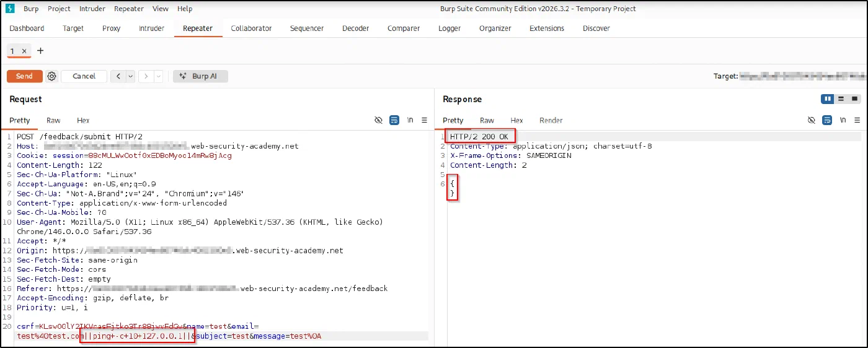
Task: Open the Burp menu
Action: [31, 9]
